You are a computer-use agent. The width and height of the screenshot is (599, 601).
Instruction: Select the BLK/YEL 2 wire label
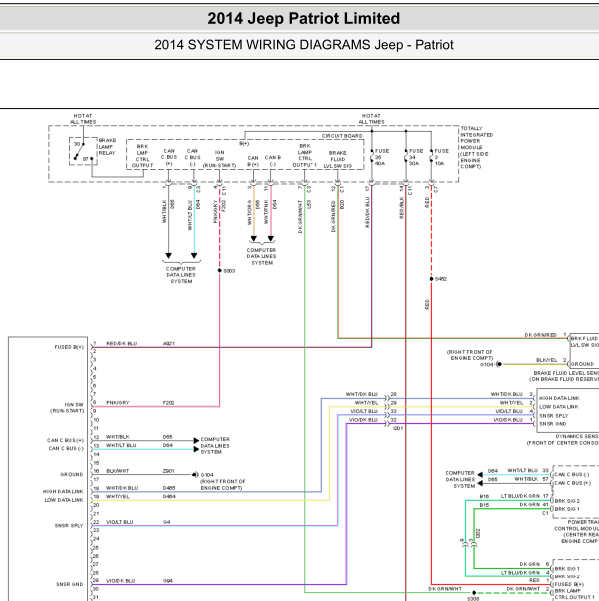pos(551,360)
